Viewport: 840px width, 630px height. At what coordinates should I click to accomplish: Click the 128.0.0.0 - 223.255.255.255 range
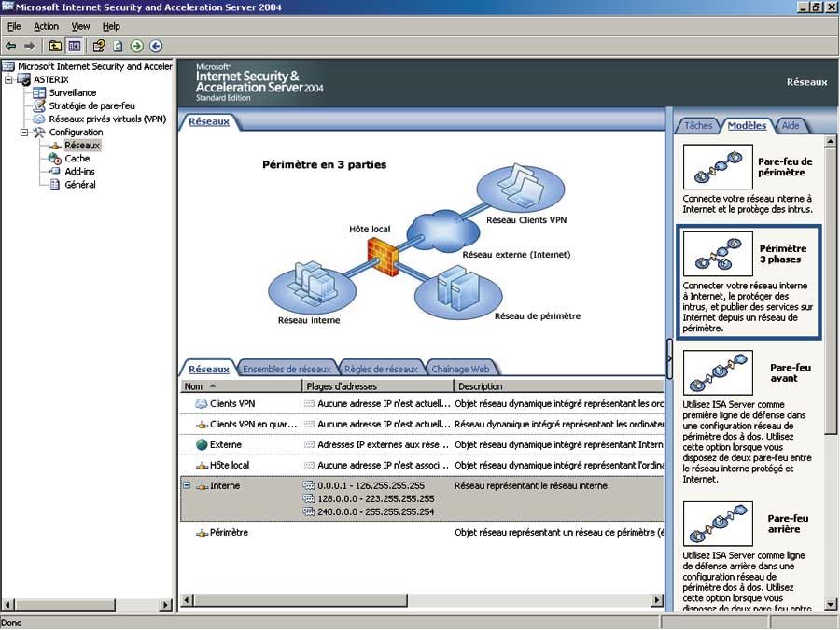click(376, 498)
